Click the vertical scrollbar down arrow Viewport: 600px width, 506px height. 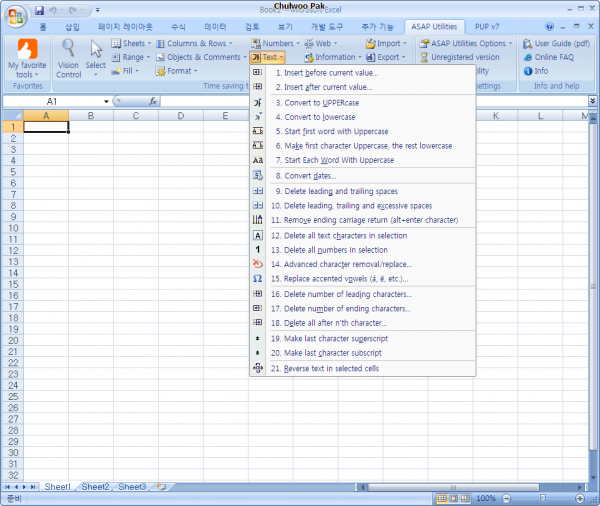click(x=593, y=478)
